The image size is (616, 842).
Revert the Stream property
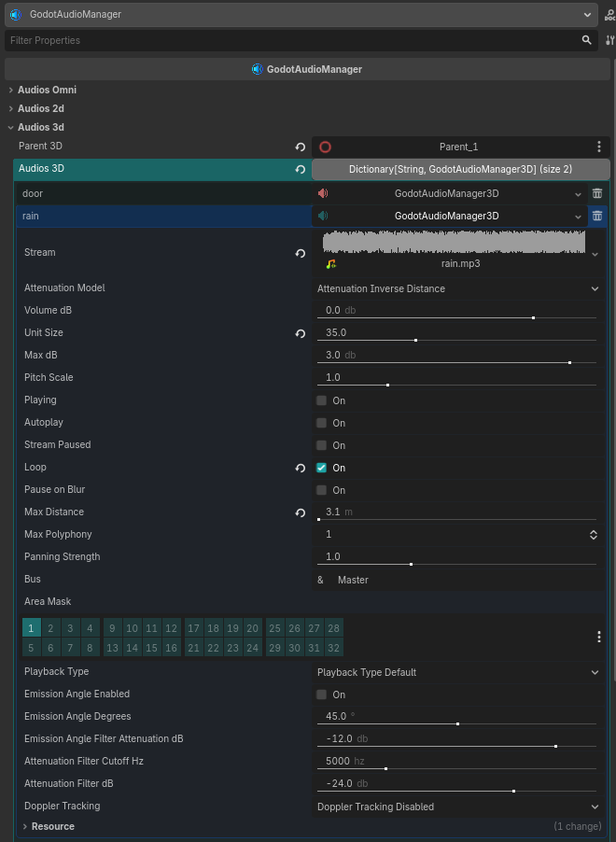point(301,254)
